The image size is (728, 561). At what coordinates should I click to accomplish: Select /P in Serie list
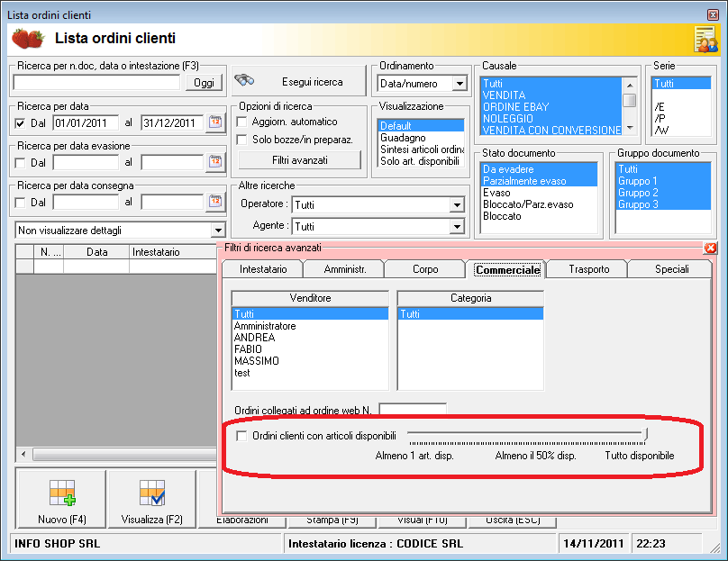tap(681, 118)
